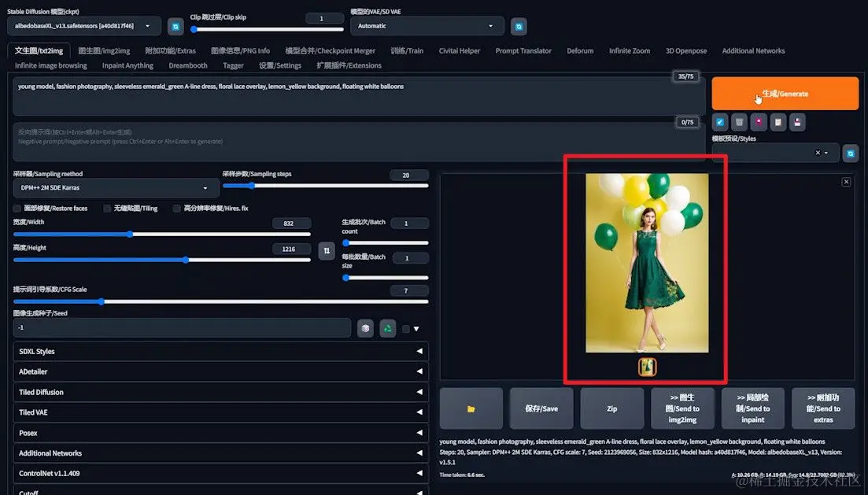Adjust the CFG Scale slider
This screenshot has width=868, height=495.
pos(221,301)
